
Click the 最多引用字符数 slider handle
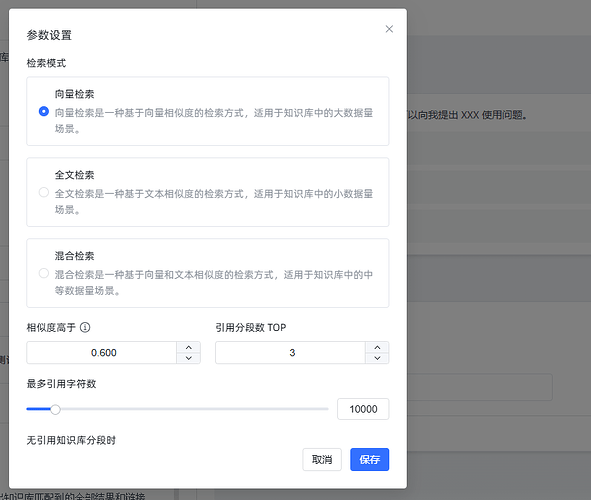[x=55, y=409]
